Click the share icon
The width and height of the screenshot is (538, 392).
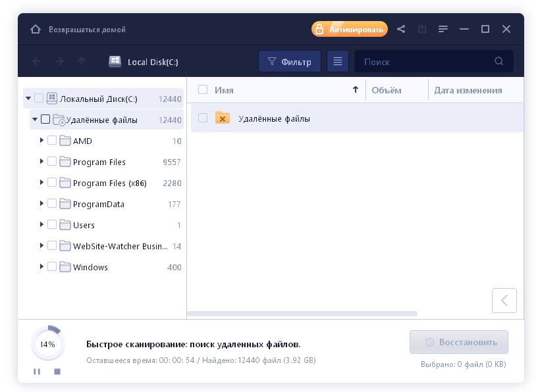point(401,29)
